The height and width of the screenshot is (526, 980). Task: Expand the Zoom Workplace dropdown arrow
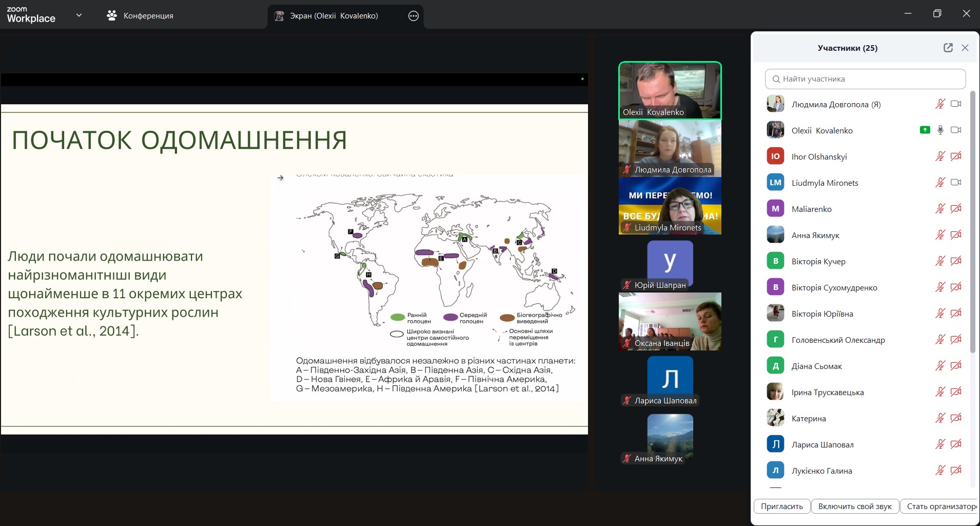tap(79, 15)
